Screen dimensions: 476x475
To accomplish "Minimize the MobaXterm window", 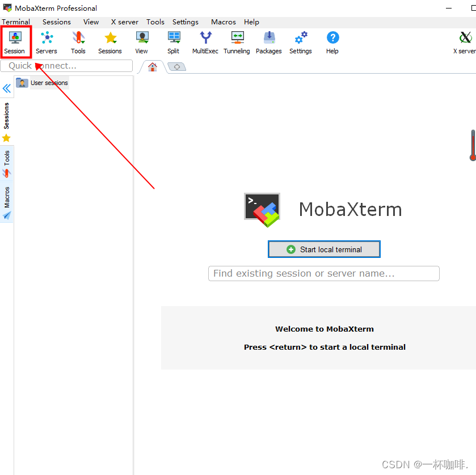I will (x=449, y=8).
